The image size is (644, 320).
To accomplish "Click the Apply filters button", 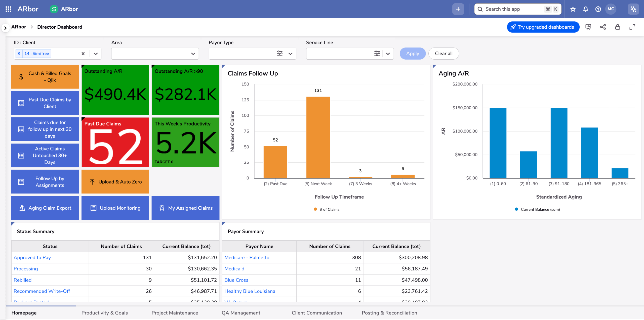I will coord(413,54).
